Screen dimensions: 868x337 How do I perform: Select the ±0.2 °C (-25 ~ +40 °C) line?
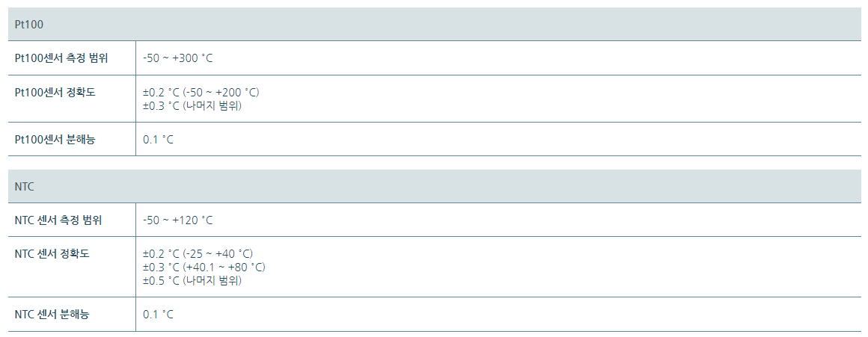coord(198,253)
